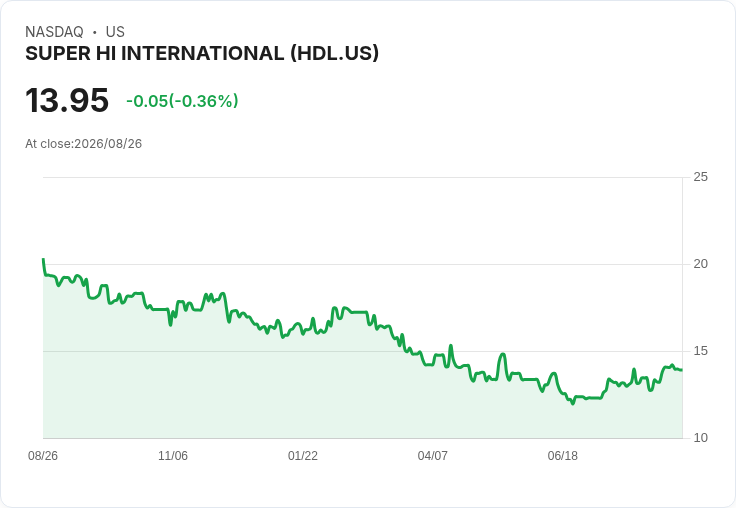Viewport: 736px width, 508px height.
Task: Click the 01/22 date label on x-axis
Action: [x=303, y=455]
